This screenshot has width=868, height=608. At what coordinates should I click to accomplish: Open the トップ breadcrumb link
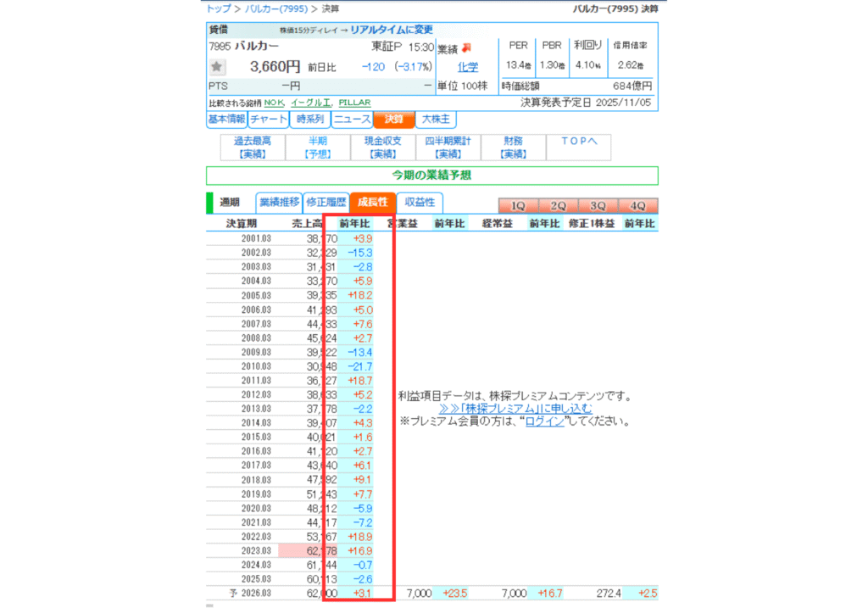coord(218,8)
